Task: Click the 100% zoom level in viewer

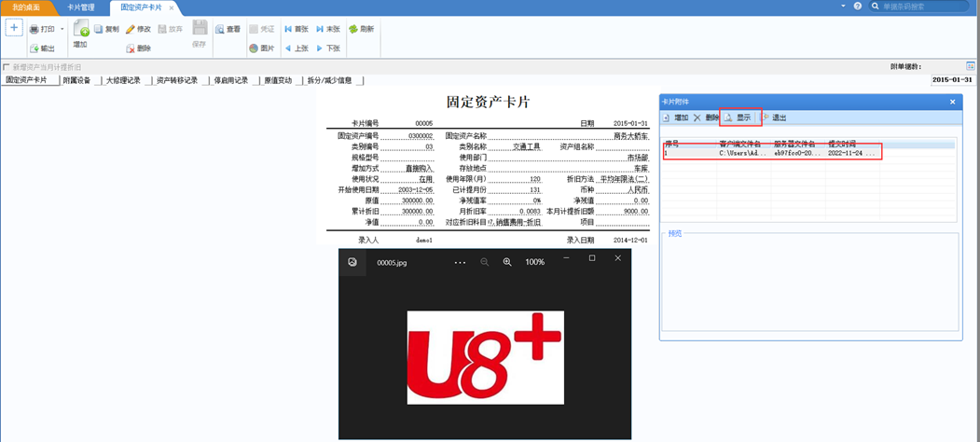Action: (534, 263)
